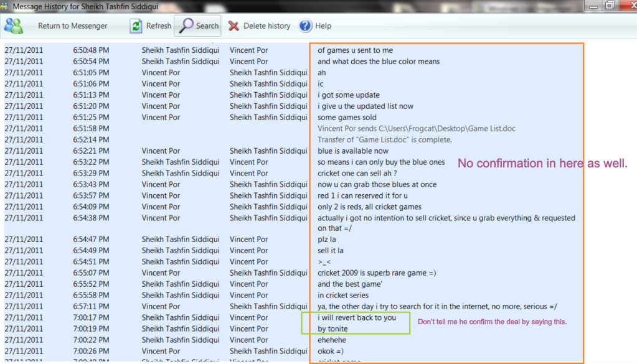Select message 'i will revert back to you'

(x=356, y=318)
